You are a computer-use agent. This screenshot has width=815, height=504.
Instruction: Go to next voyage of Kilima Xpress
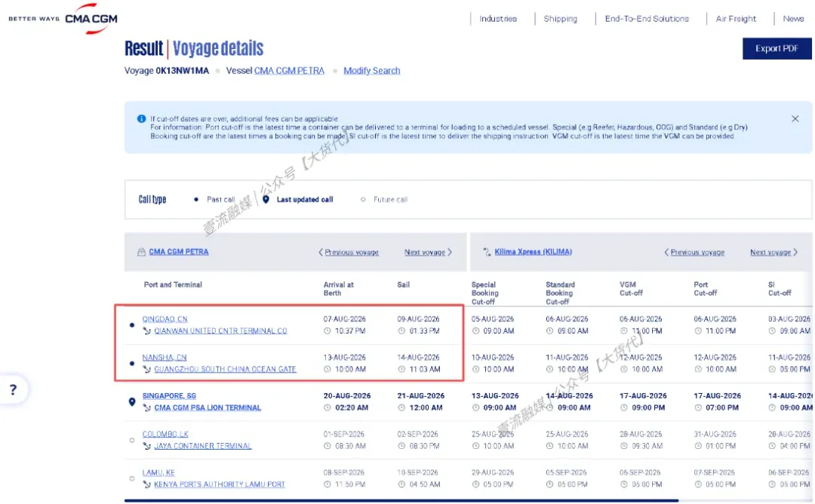[x=774, y=252]
